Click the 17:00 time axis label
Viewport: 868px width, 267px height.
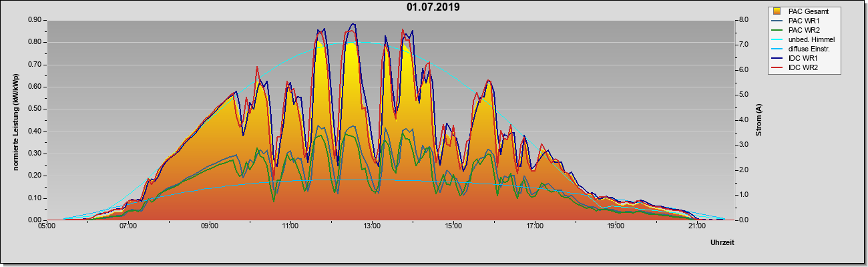(534, 226)
